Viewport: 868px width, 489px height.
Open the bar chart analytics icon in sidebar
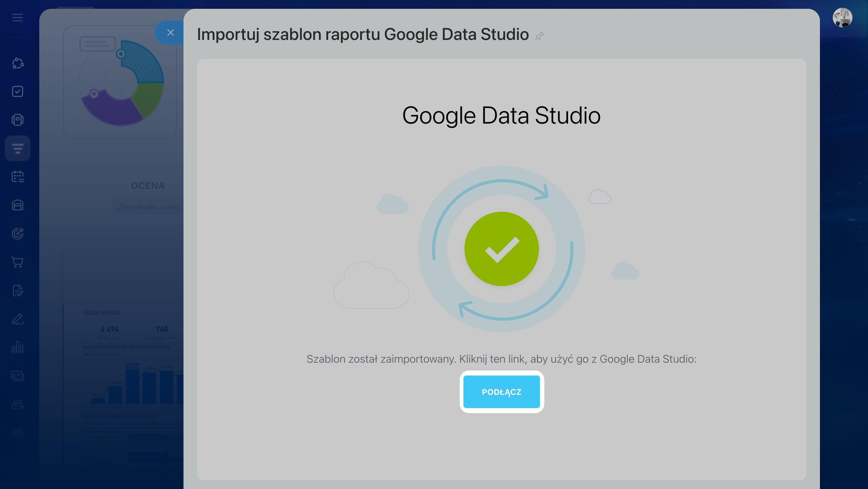18,347
